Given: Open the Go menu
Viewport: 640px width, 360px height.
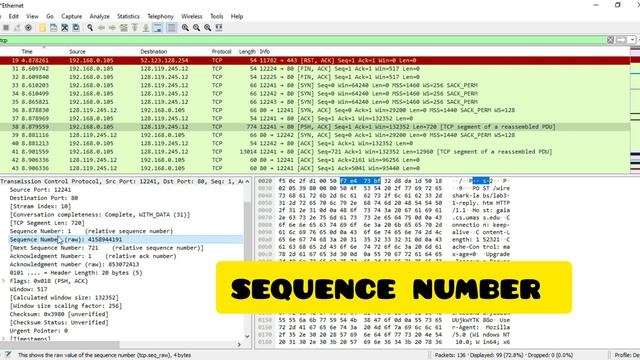Looking at the screenshot, I should [50, 16].
